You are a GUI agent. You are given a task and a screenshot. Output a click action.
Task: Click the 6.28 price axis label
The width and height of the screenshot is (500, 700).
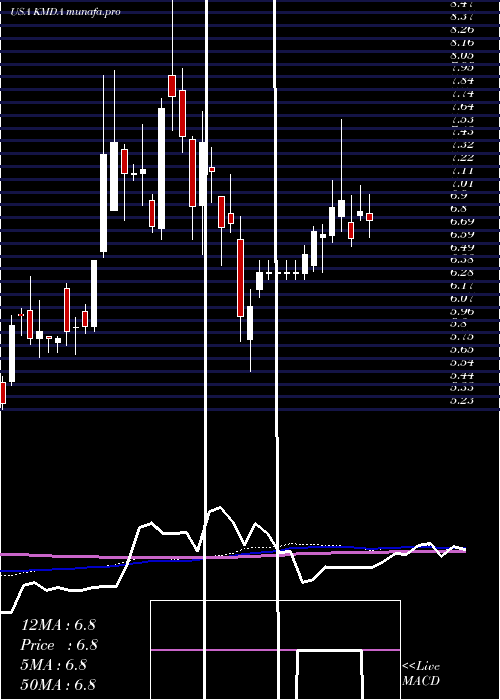pos(462,273)
